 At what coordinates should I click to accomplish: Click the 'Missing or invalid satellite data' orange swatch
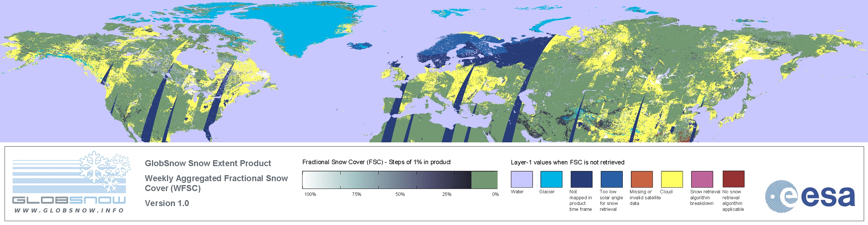point(642,179)
